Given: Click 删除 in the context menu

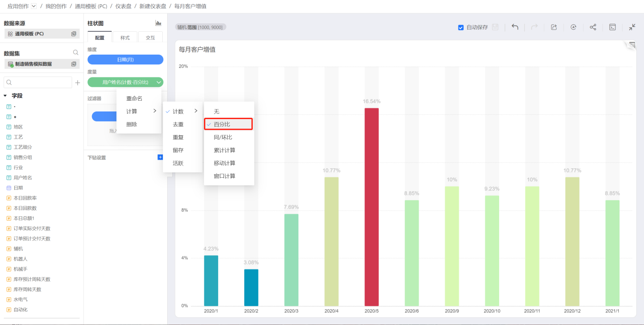Looking at the screenshot, I should coord(131,124).
